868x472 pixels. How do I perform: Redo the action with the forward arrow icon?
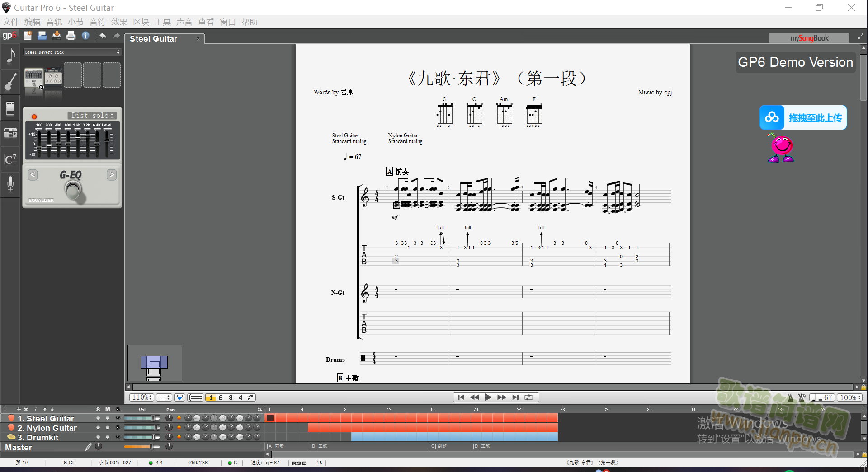tap(117, 36)
